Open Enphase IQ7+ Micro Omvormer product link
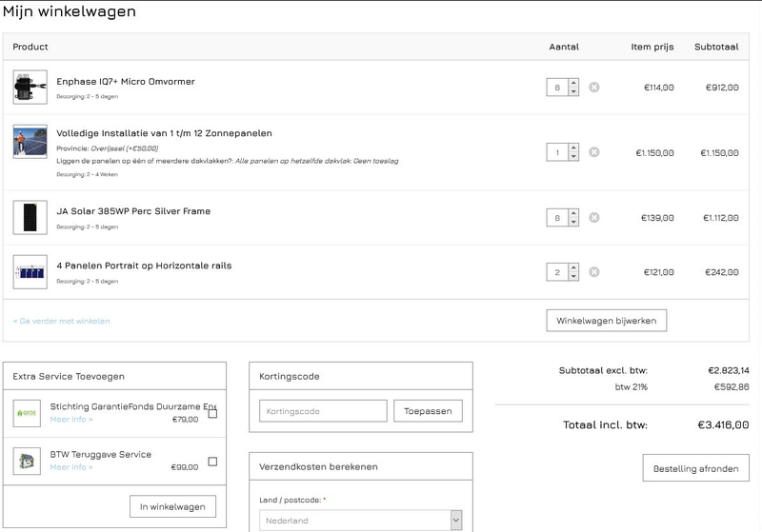This screenshot has height=532, width=762. pyautogui.click(x=126, y=82)
